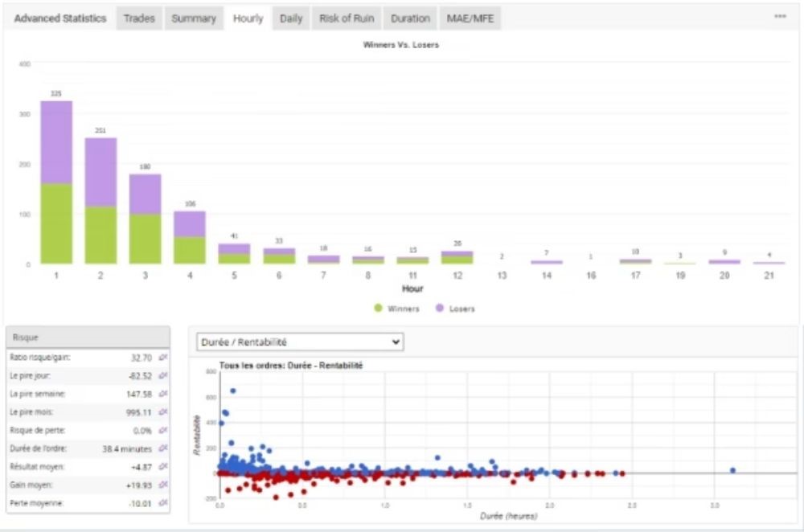
Task: Click the hour 1 bar showing 325
Action: (x=56, y=183)
